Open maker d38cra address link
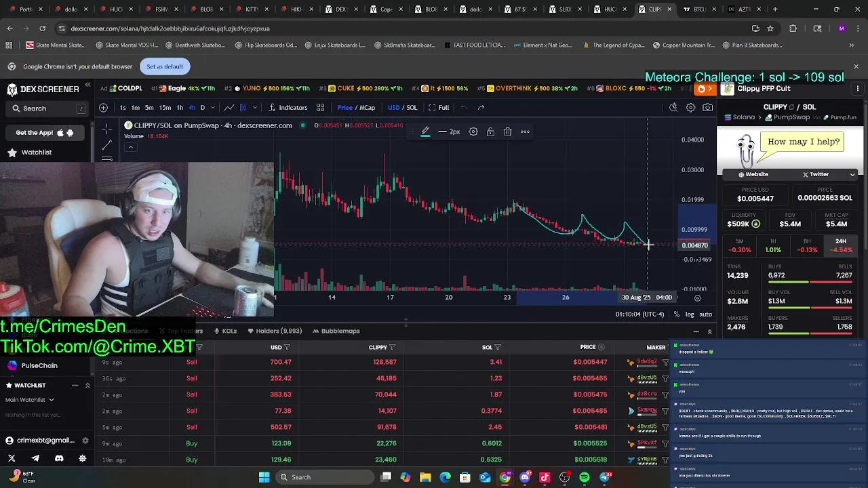 pos(646,394)
